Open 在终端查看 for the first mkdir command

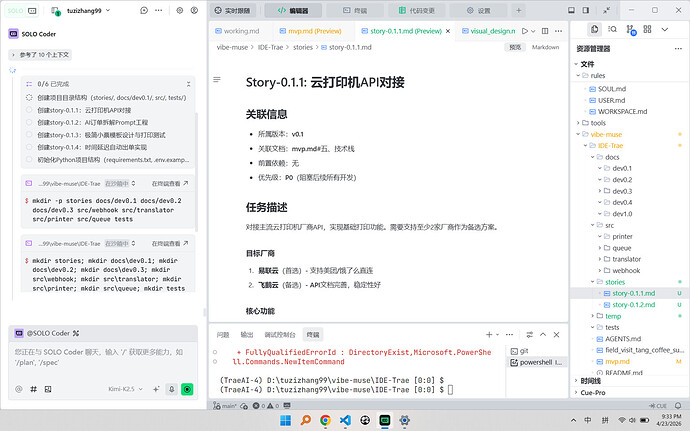(170, 184)
